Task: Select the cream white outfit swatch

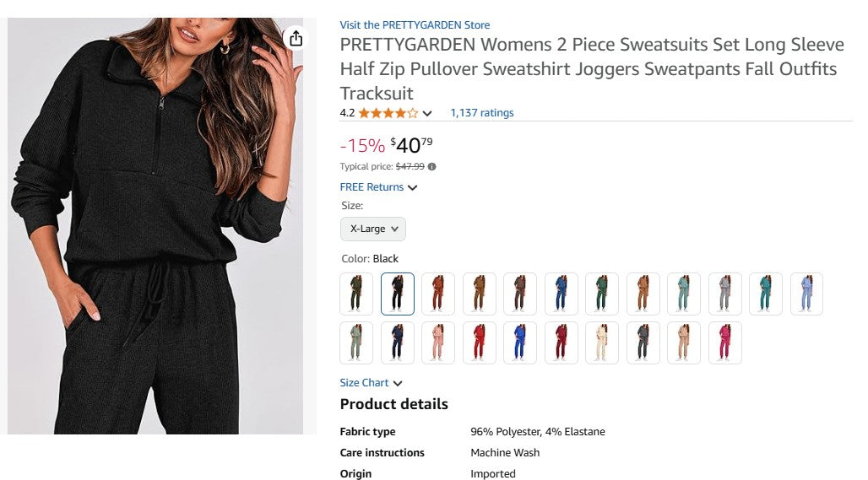Action: (601, 342)
